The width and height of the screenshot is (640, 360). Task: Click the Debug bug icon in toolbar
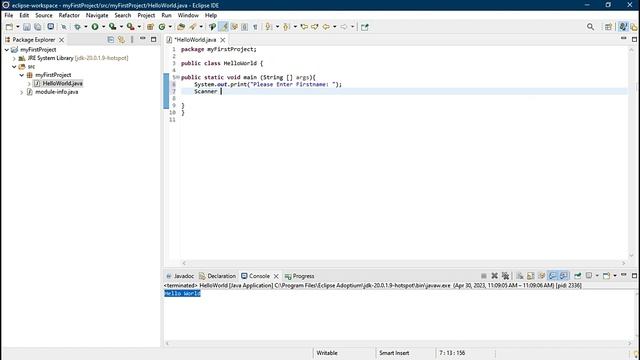(x=77, y=27)
